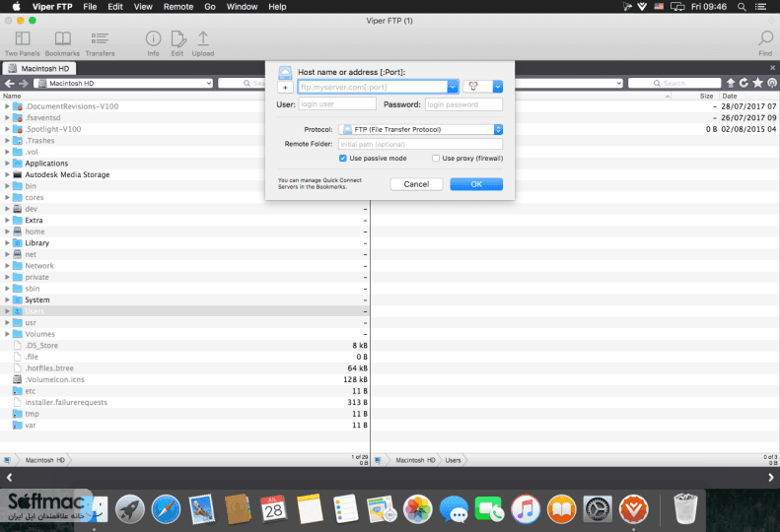This screenshot has width=780, height=532.
Task: Expand the Users folder
Action: pos(7,311)
